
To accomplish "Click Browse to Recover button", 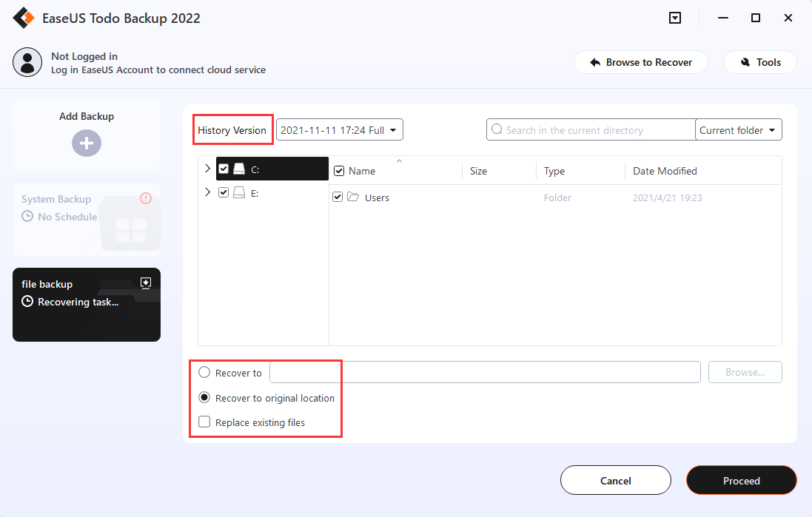I will (640, 62).
